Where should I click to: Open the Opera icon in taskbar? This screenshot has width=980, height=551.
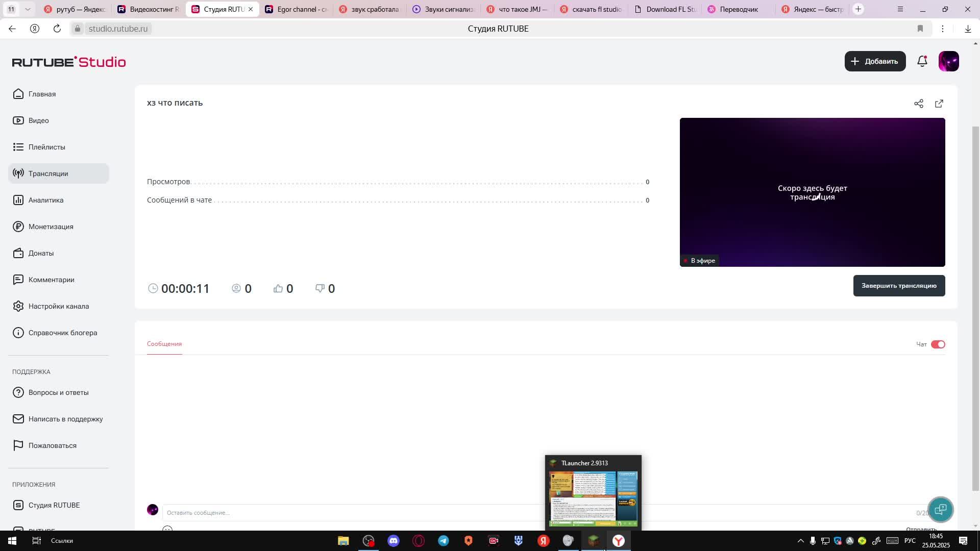point(419,541)
